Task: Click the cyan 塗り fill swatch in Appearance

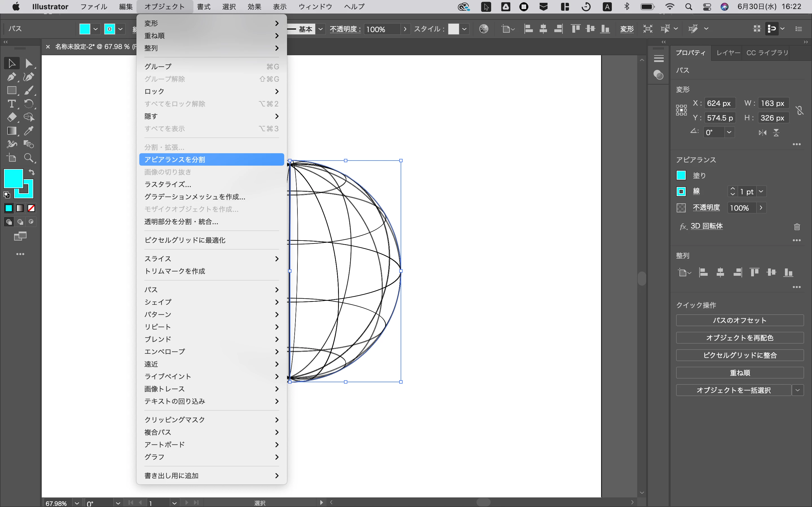Action: click(681, 175)
